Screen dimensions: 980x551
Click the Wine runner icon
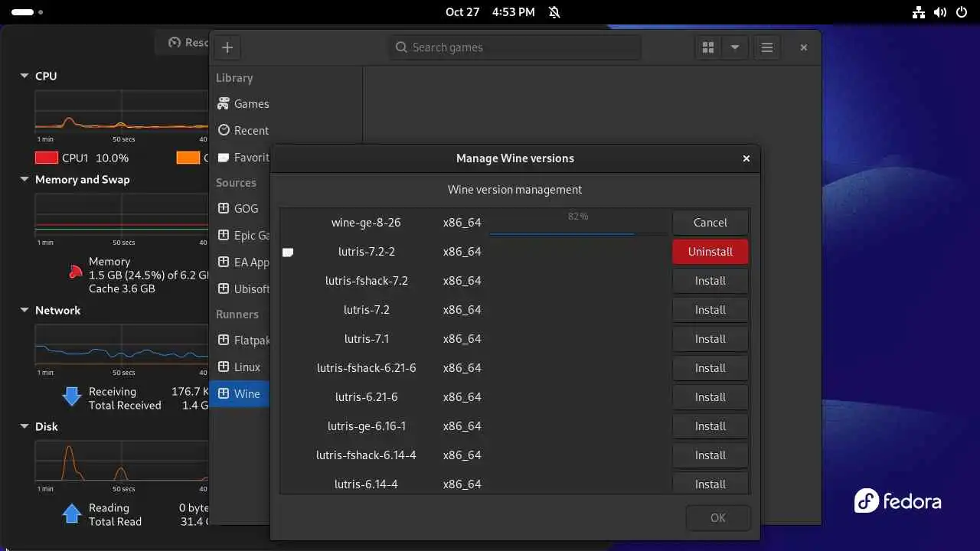pyautogui.click(x=224, y=393)
